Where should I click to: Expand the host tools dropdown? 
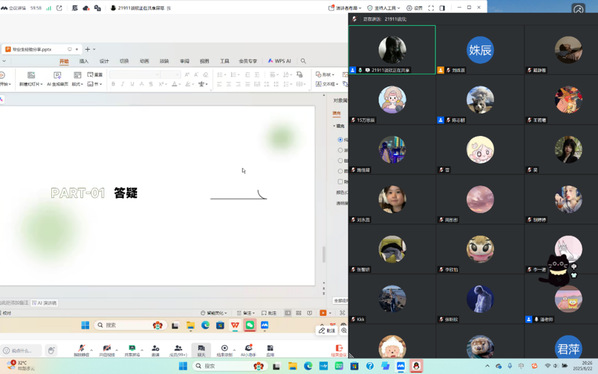384,8
